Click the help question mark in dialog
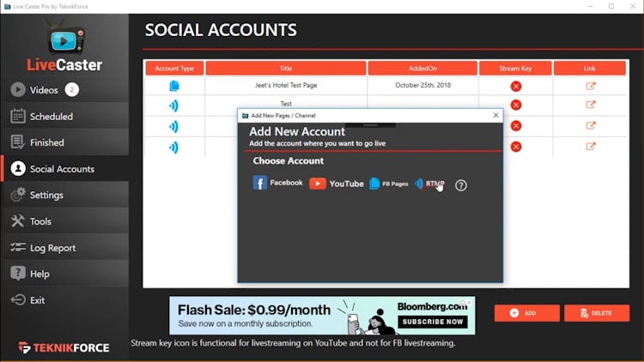This screenshot has height=362, width=644. pos(461,185)
